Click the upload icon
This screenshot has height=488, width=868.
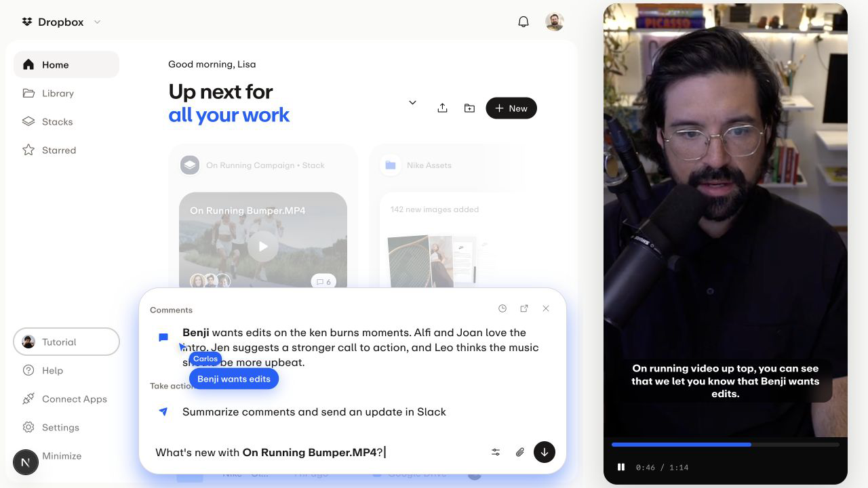(442, 108)
